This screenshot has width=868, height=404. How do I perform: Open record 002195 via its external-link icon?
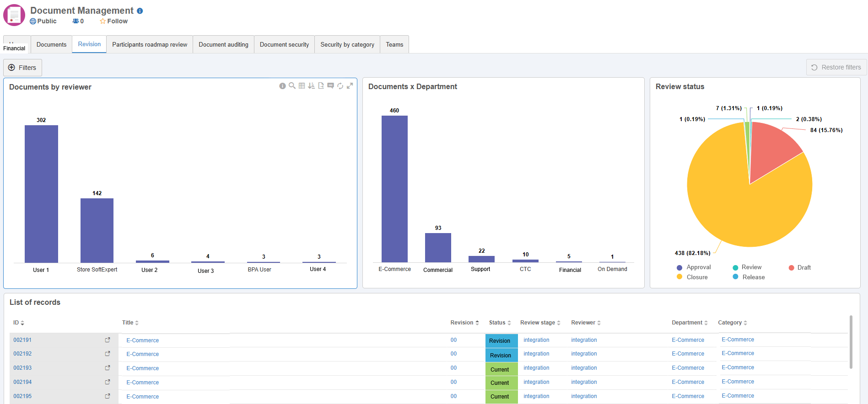click(x=108, y=396)
